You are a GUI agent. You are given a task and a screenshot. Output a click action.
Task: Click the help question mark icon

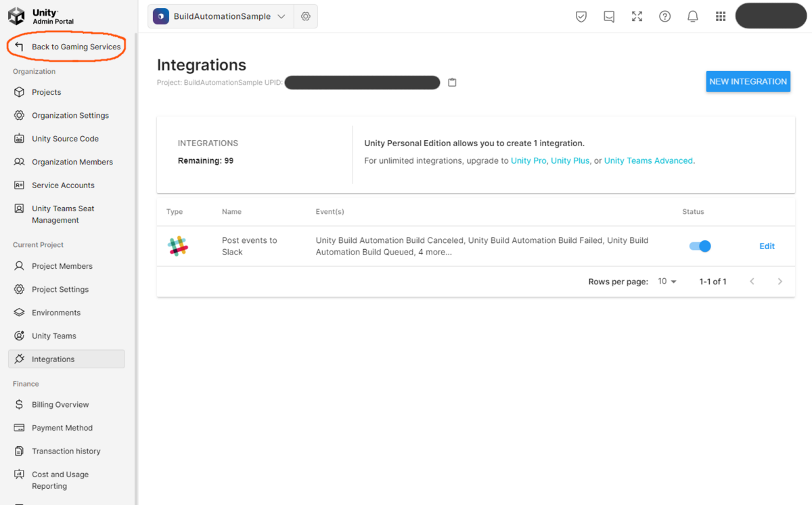(664, 16)
